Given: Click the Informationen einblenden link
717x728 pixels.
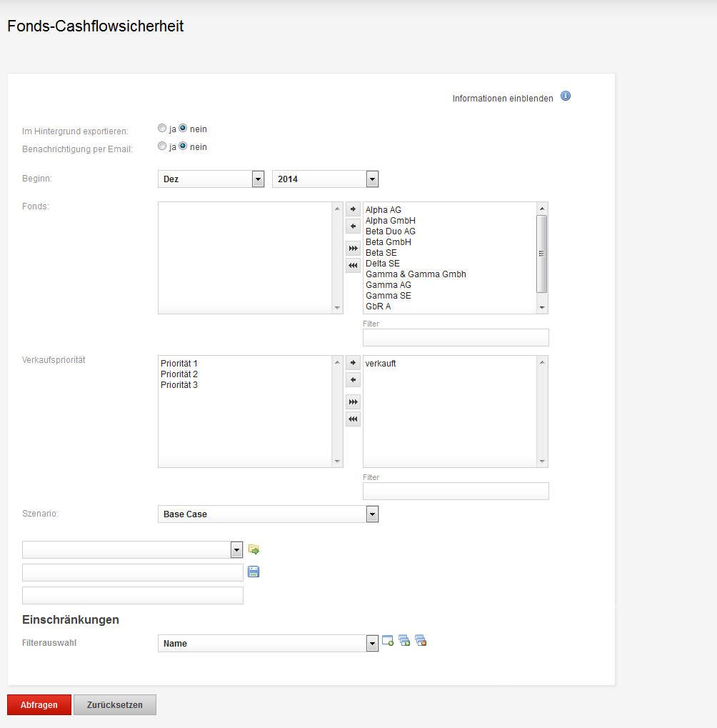Looking at the screenshot, I should (x=503, y=99).
